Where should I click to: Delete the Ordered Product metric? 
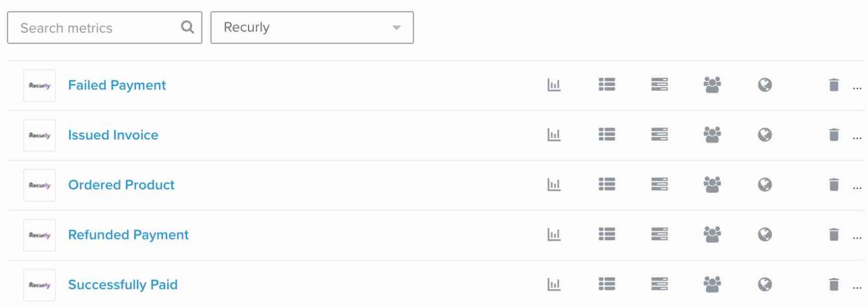tap(833, 185)
